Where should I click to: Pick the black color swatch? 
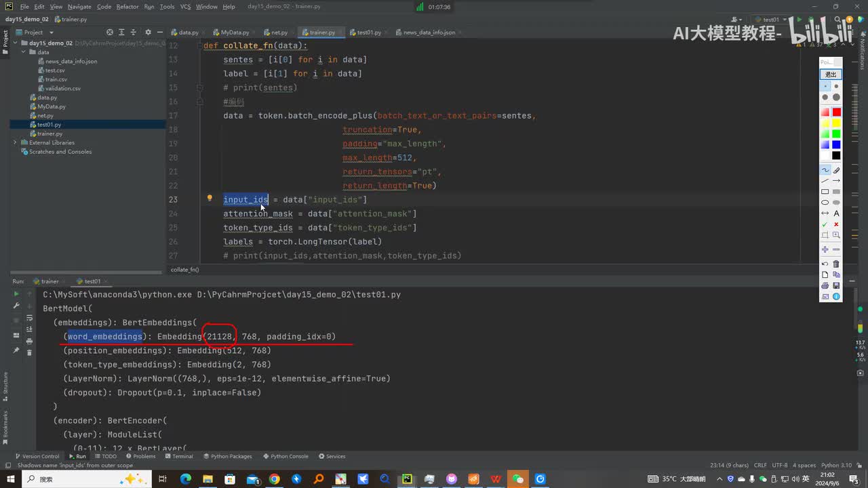(x=836, y=156)
